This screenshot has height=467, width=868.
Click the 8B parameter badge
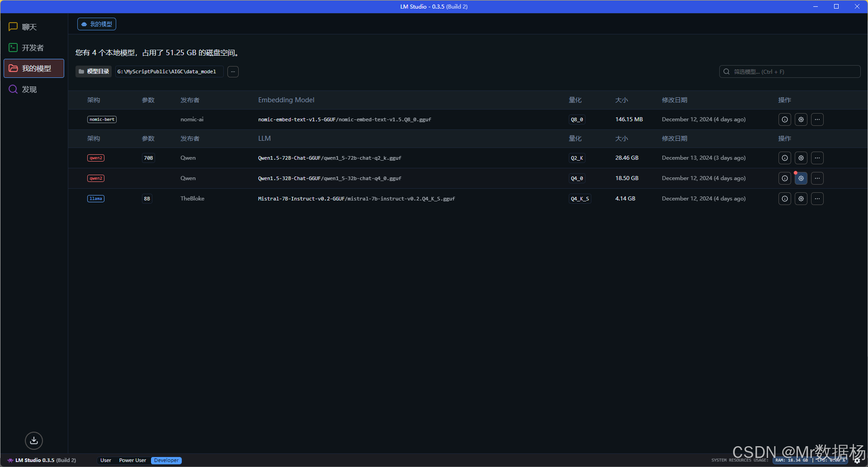147,199
